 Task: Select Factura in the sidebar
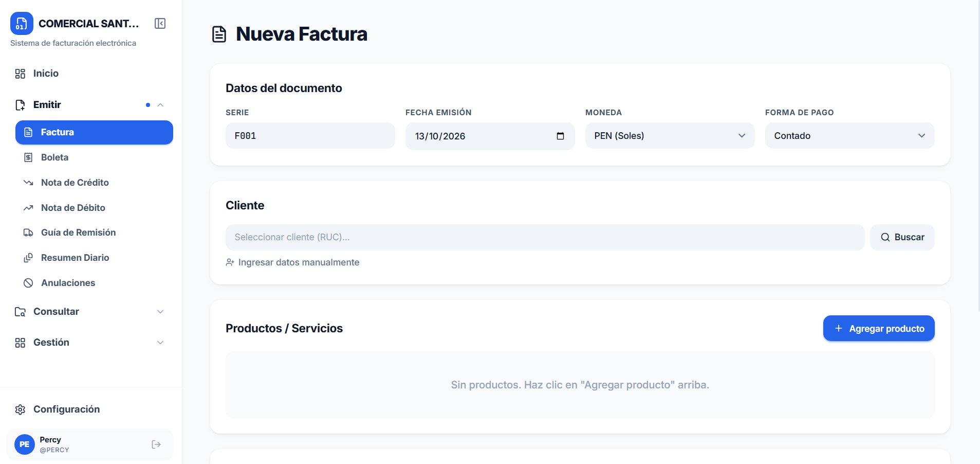pyautogui.click(x=94, y=132)
